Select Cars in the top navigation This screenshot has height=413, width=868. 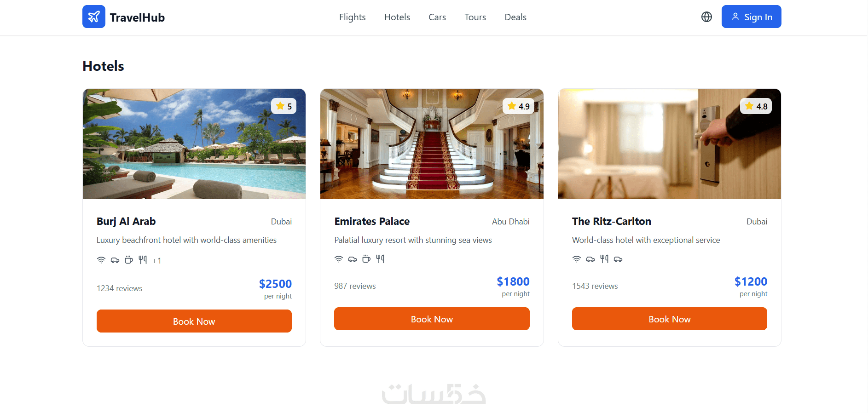(437, 17)
